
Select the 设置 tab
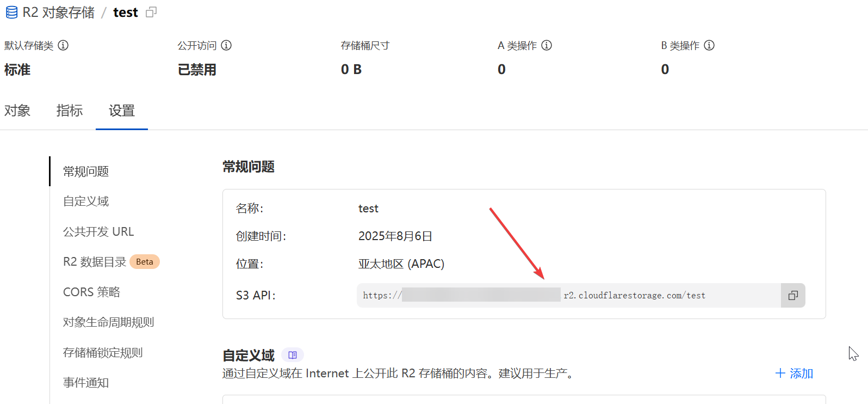coord(122,111)
